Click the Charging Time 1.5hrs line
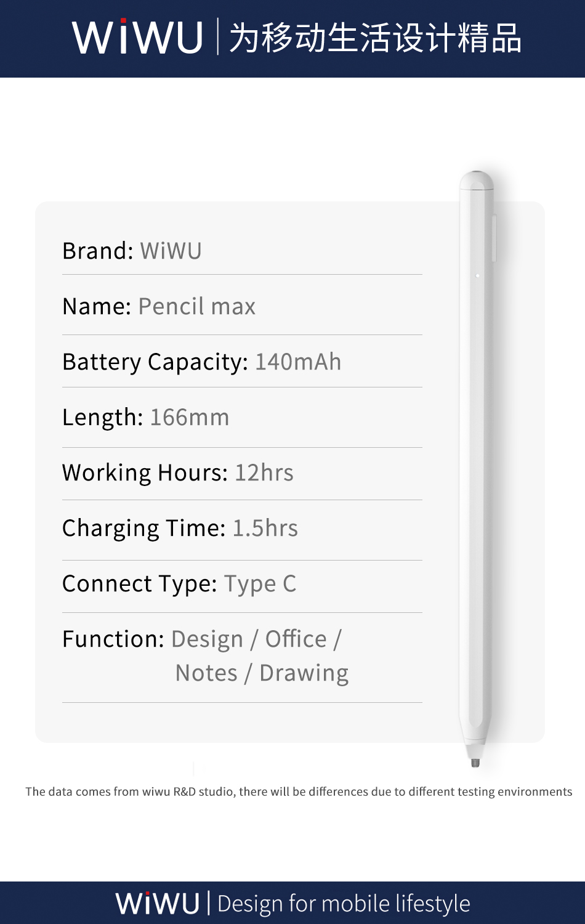Screen dimensions: 585x924 [180, 528]
